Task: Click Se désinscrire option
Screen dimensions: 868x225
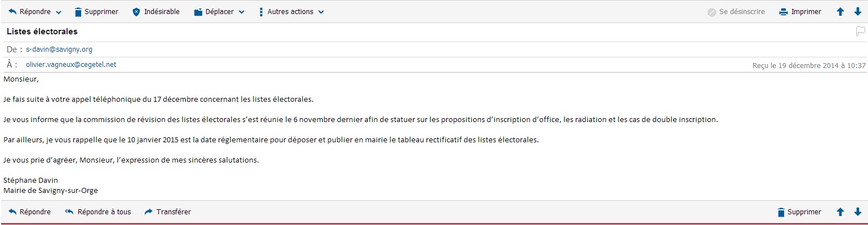Action: pos(737,12)
